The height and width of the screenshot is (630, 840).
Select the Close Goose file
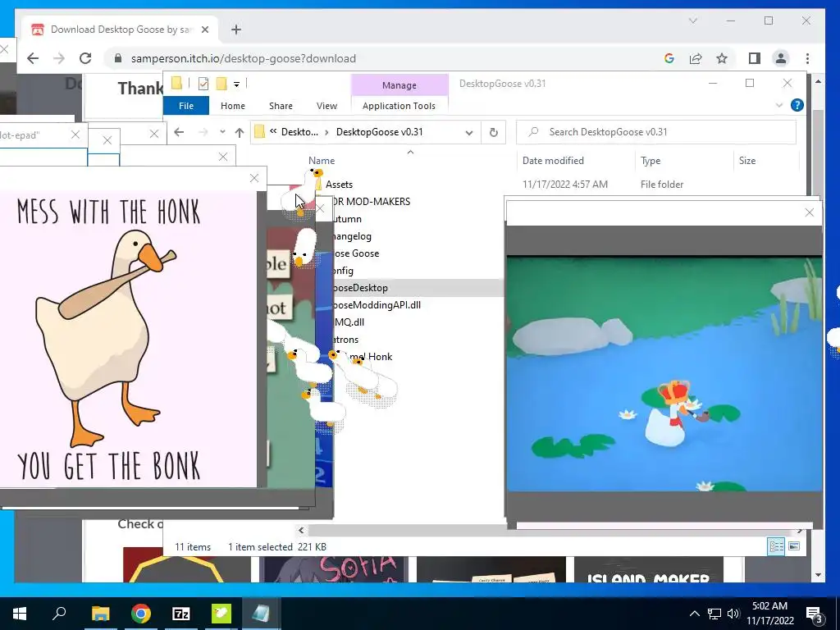(355, 253)
